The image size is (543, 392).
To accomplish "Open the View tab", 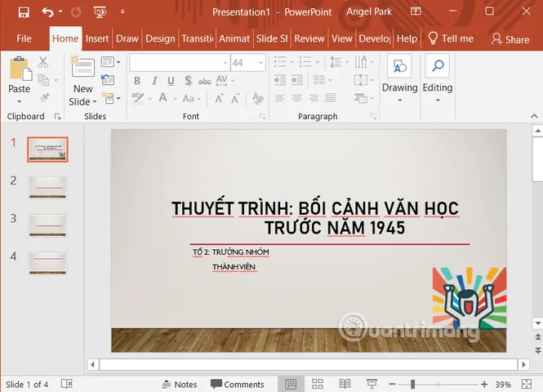I will pos(342,38).
